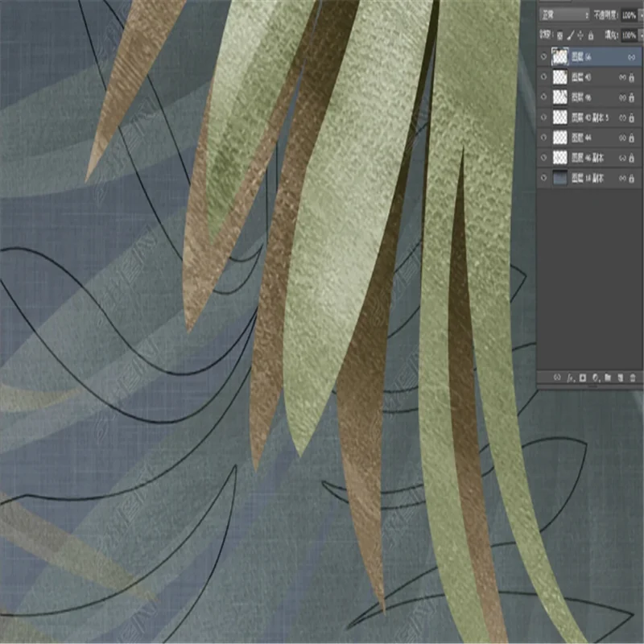
Task: Open the blend mode dropdown
Action: click(565, 15)
